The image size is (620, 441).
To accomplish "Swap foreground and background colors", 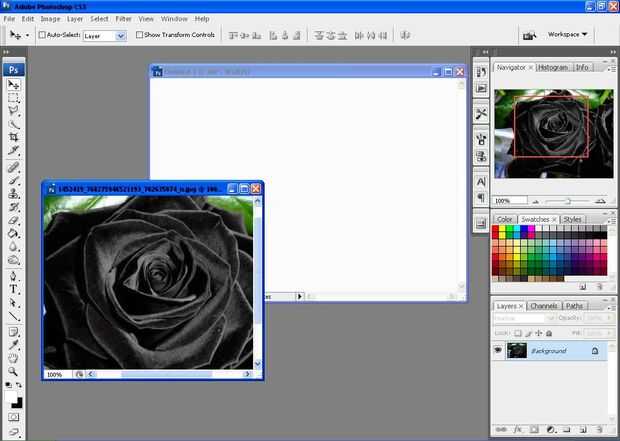I will pyautogui.click(x=19, y=384).
